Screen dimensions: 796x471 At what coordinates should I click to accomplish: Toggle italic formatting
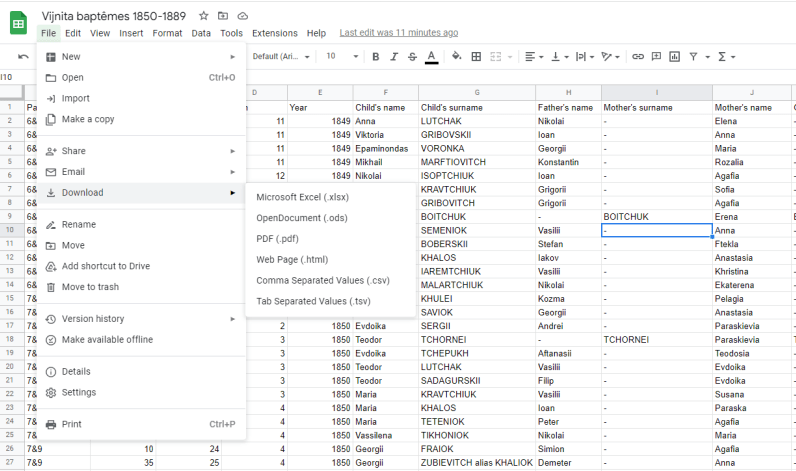394,56
